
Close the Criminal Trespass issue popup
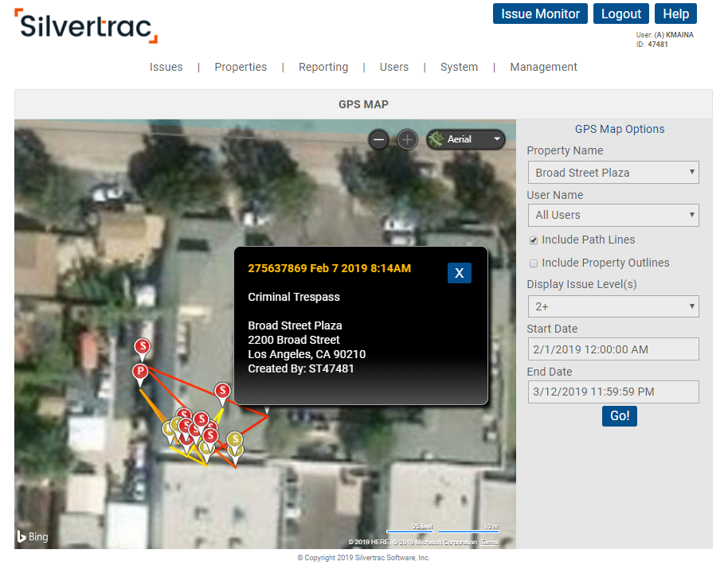[459, 272]
